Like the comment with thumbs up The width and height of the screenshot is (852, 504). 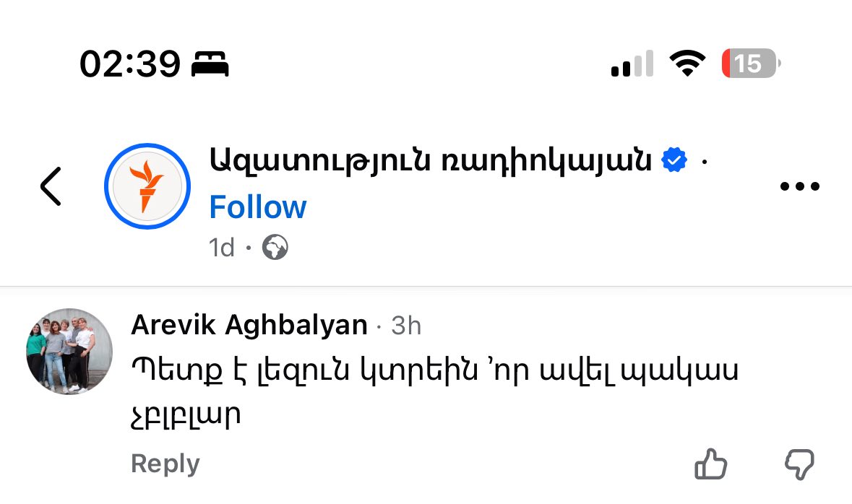[710, 464]
